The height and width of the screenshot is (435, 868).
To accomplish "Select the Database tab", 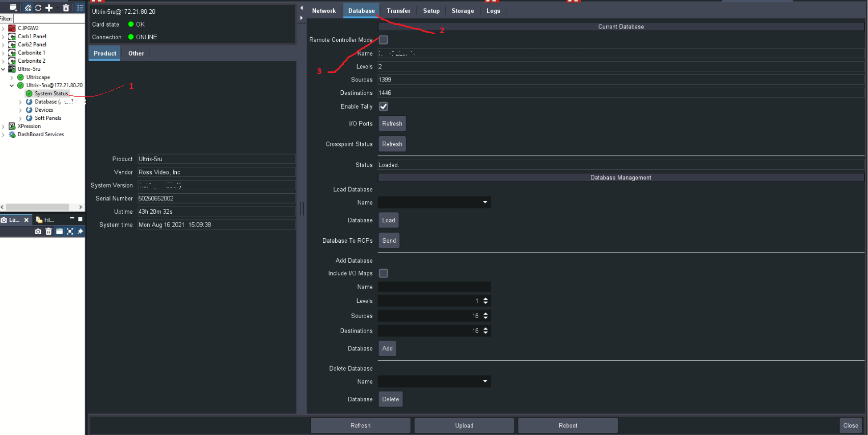I will [x=362, y=11].
